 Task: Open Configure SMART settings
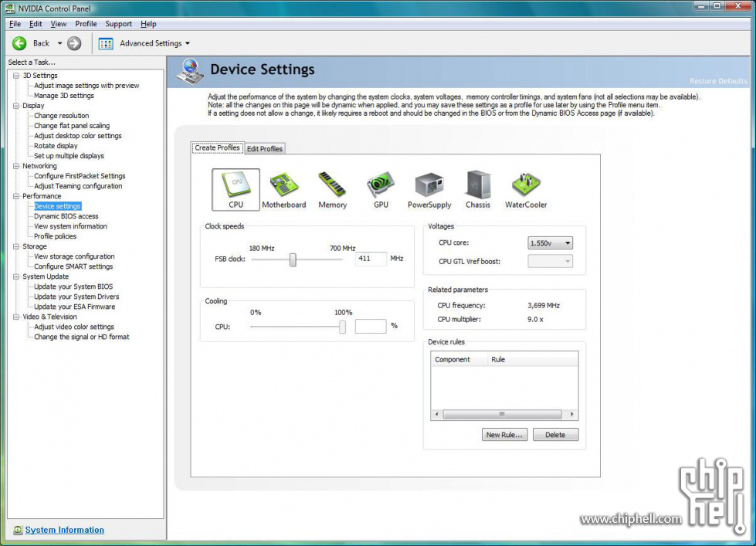(x=73, y=266)
